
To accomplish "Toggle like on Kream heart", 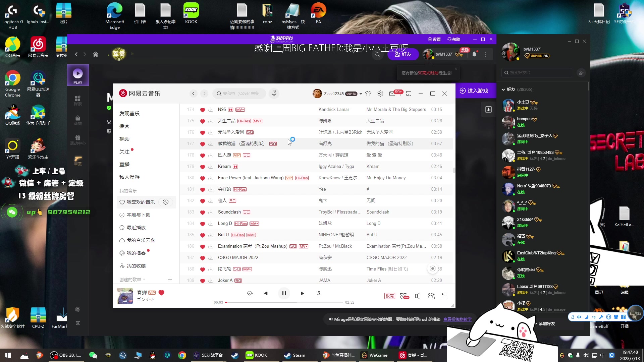I will pyautogui.click(x=203, y=167).
